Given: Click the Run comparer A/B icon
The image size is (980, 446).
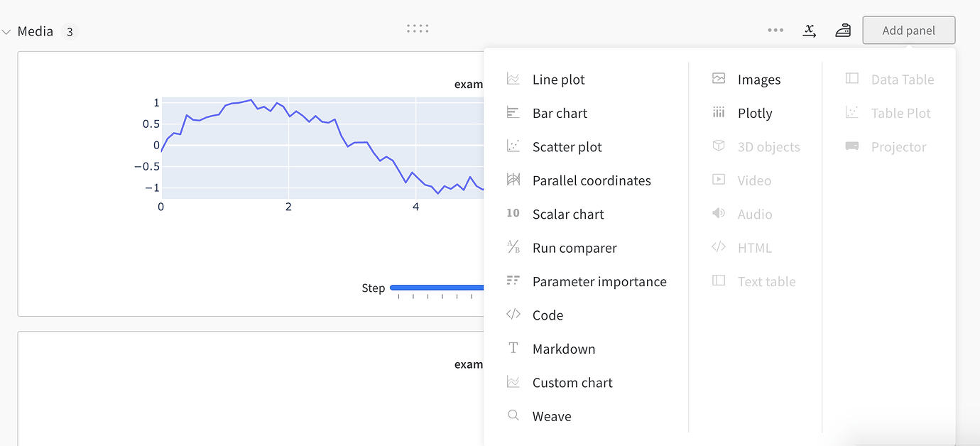Looking at the screenshot, I should (x=513, y=247).
